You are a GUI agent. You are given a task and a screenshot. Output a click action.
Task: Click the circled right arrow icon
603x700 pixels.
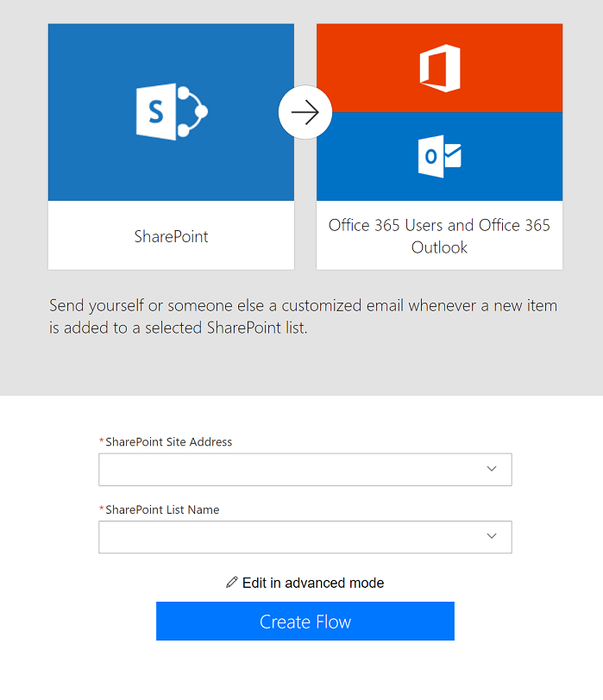pos(305,112)
